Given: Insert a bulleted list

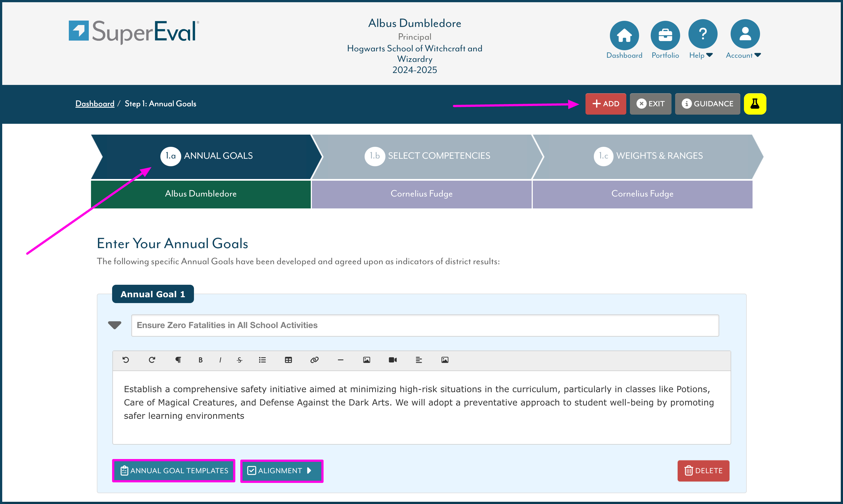Looking at the screenshot, I should tap(263, 360).
